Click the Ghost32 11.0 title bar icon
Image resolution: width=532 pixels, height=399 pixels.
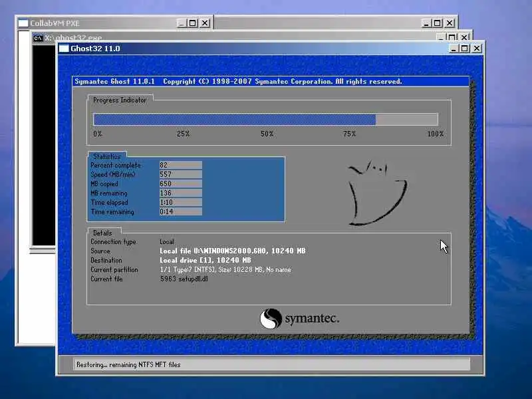[64, 49]
